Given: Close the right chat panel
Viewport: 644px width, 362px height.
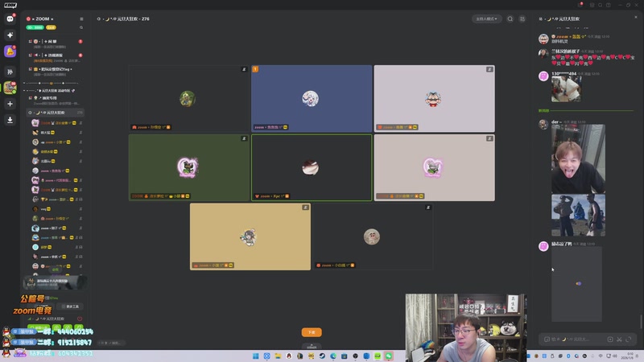Looking at the screenshot, I should [x=636, y=17].
